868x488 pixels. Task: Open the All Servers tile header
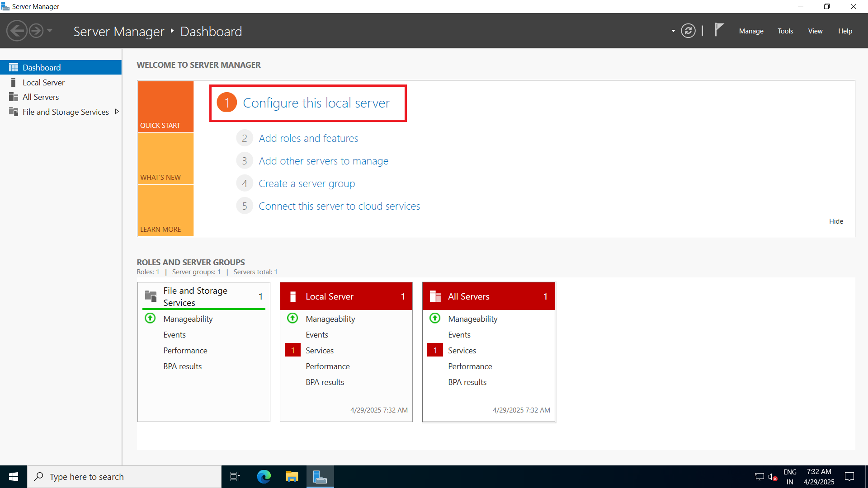tap(489, 296)
